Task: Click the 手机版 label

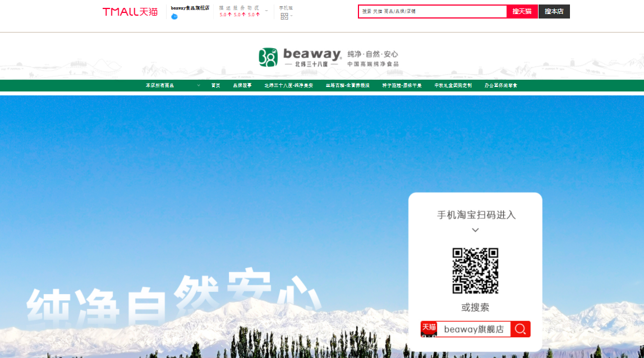Action: coord(286,8)
